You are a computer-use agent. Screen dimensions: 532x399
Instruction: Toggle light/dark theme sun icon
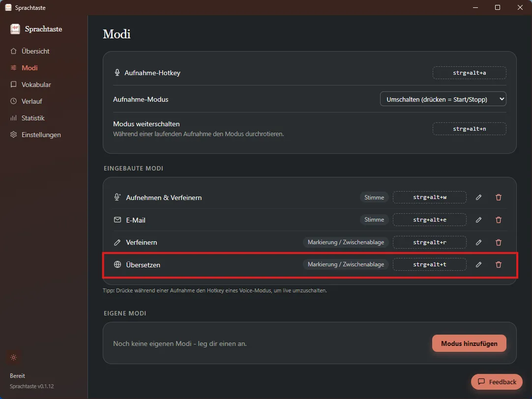point(14,357)
